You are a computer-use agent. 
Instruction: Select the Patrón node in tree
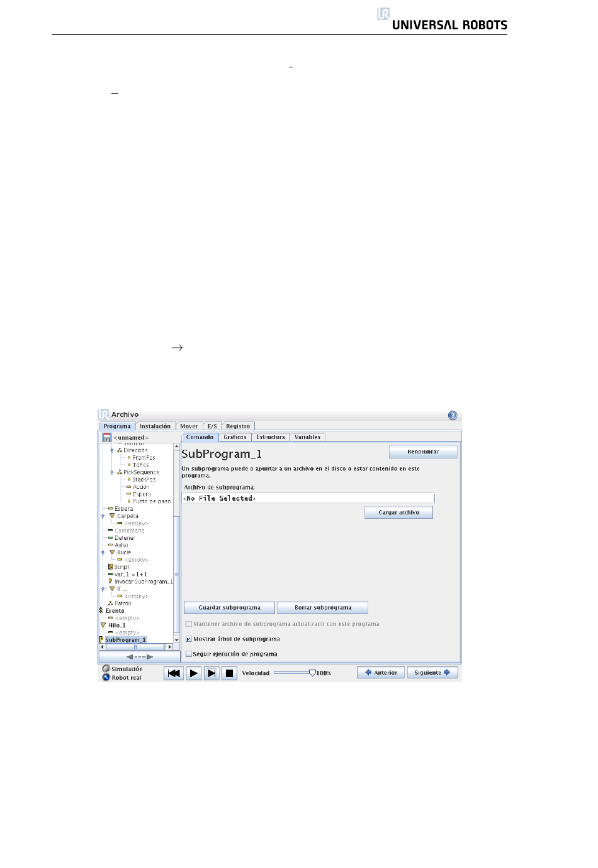pyautogui.click(x=123, y=603)
